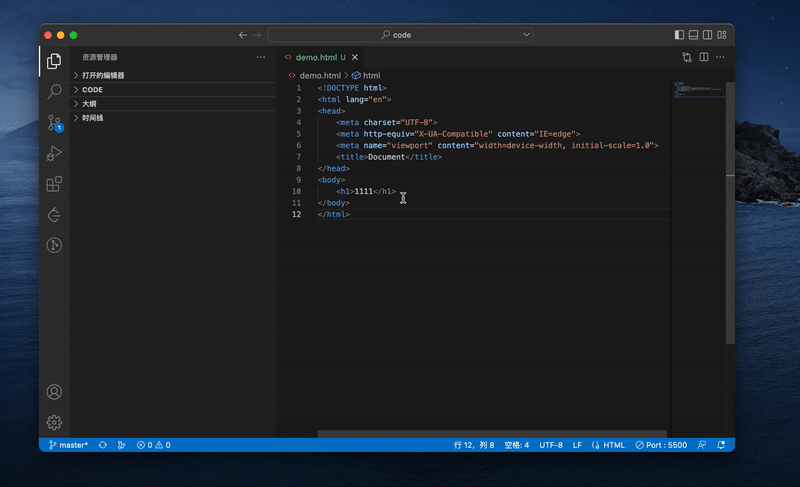
Task: Open the Search view in activity bar
Action: tap(54, 92)
